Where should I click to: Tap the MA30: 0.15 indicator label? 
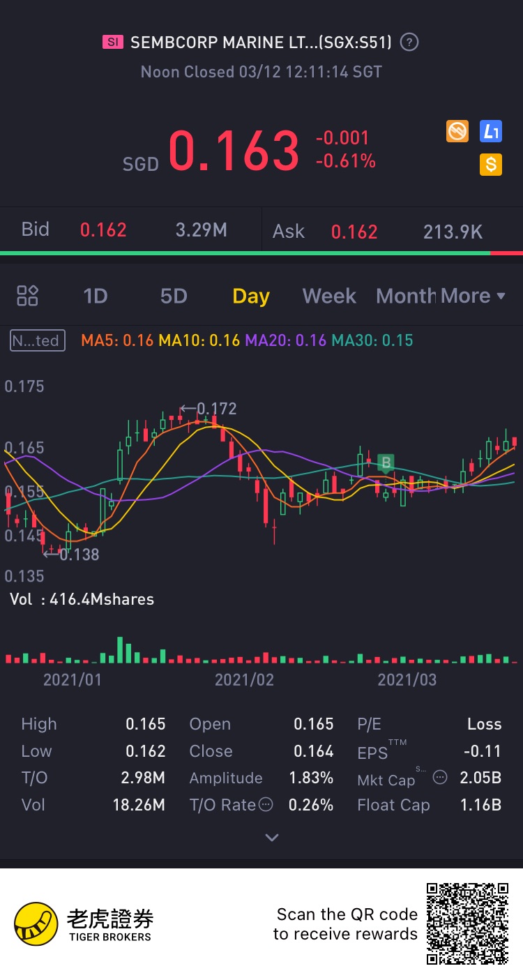tap(372, 340)
